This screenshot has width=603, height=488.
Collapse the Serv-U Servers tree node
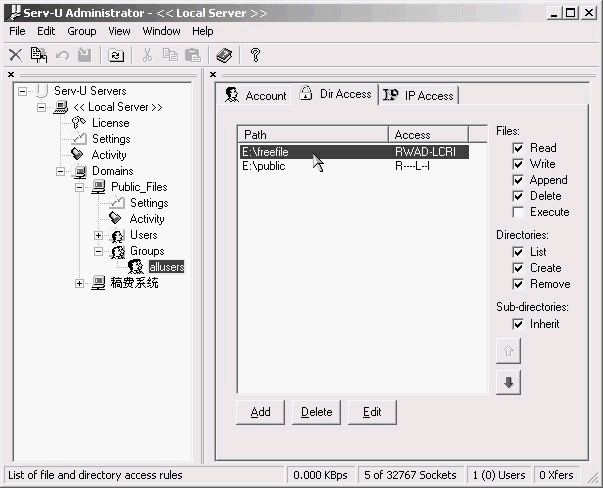tap(22, 91)
